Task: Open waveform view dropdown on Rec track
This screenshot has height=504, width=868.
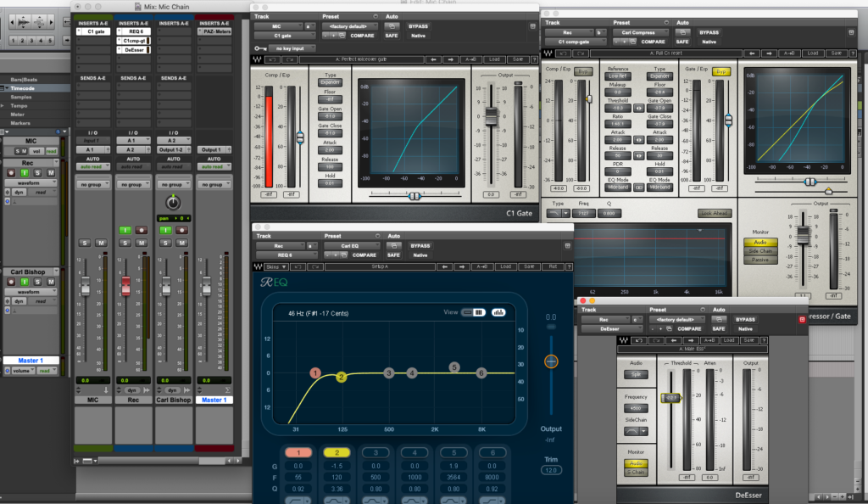Action: (31, 182)
